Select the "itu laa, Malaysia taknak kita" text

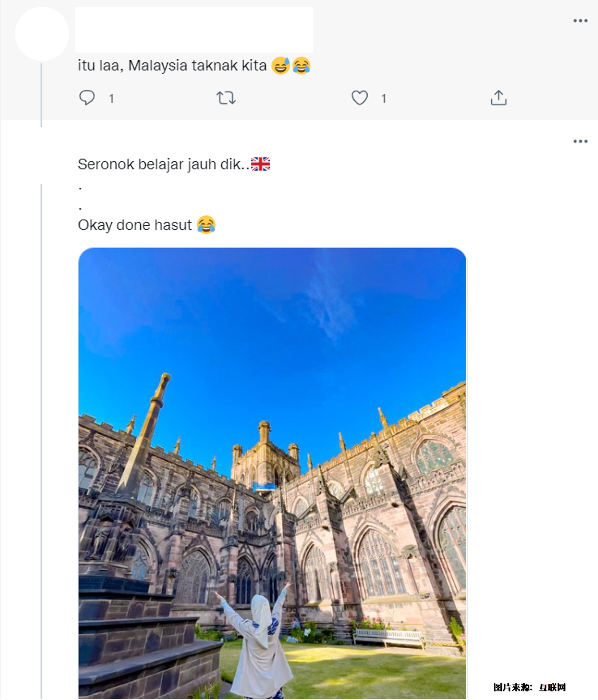point(172,66)
